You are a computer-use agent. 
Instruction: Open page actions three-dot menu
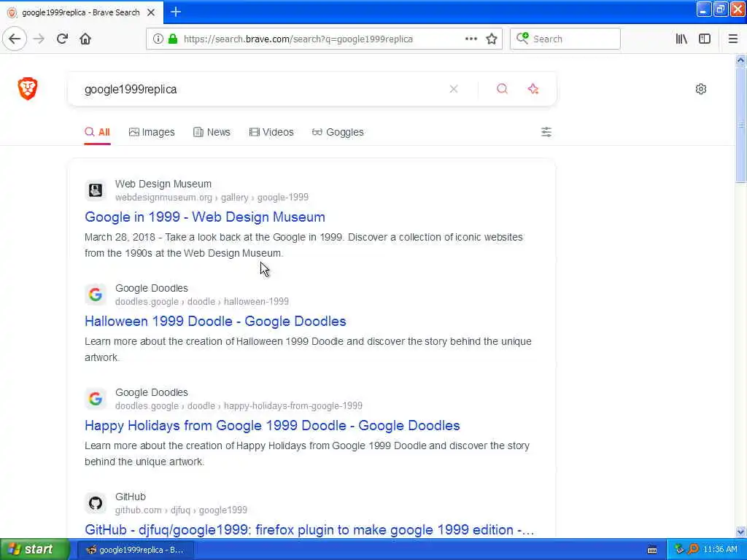[471, 39]
